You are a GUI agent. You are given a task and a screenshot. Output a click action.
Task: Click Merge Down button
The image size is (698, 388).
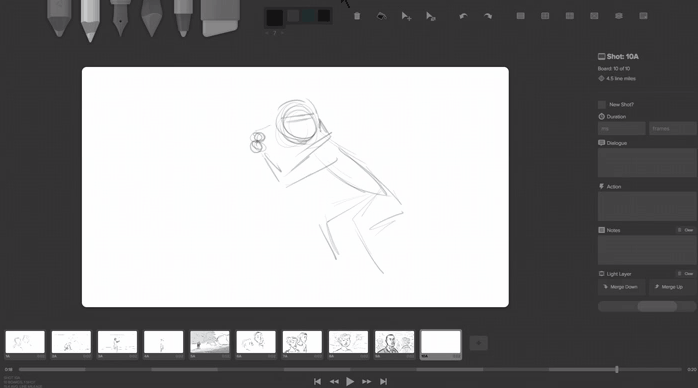tap(621, 287)
